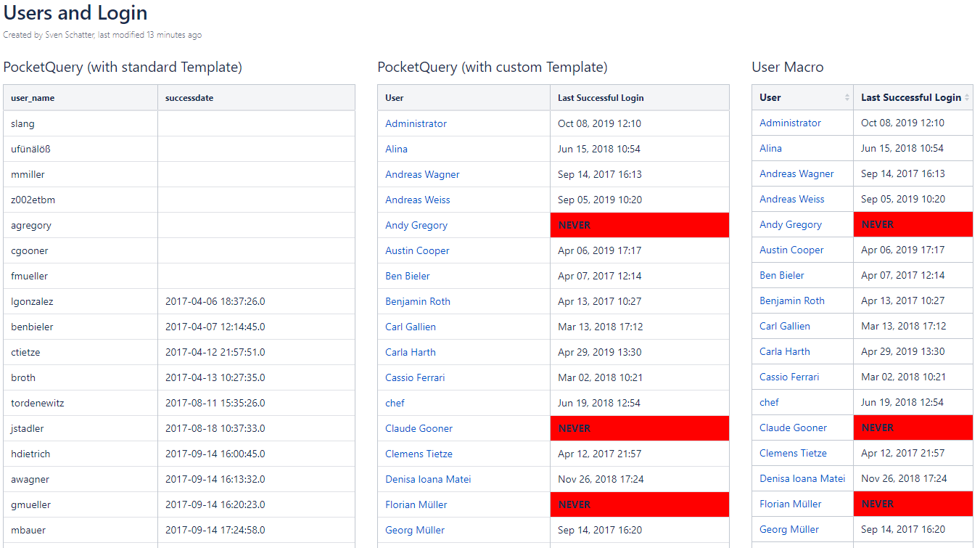Image resolution: width=980 pixels, height=548 pixels.
Task: Open Ben Bieler link in User Macro table
Action: point(782,275)
